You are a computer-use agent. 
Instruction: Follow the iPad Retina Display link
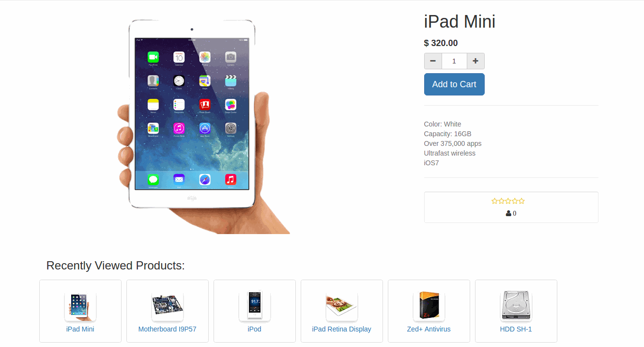coord(342,329)
